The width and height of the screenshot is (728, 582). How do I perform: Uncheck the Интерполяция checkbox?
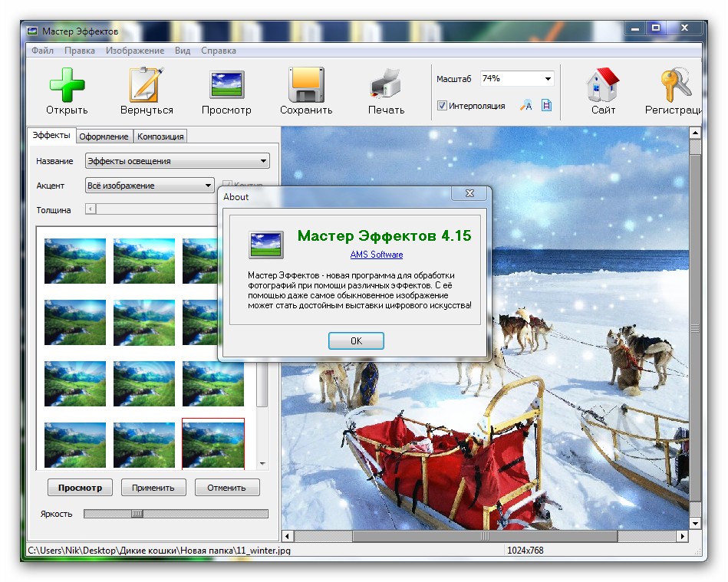tap(443, 106)
